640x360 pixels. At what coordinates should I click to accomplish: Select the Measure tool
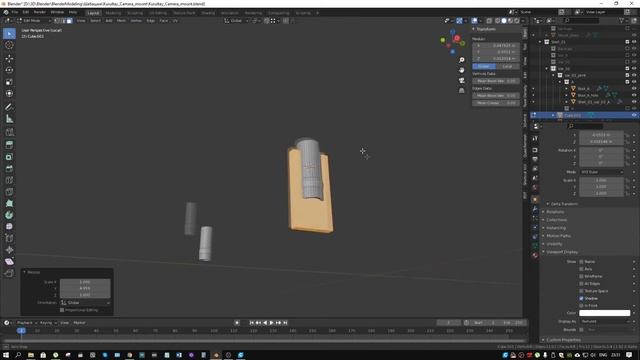point(9,119)
